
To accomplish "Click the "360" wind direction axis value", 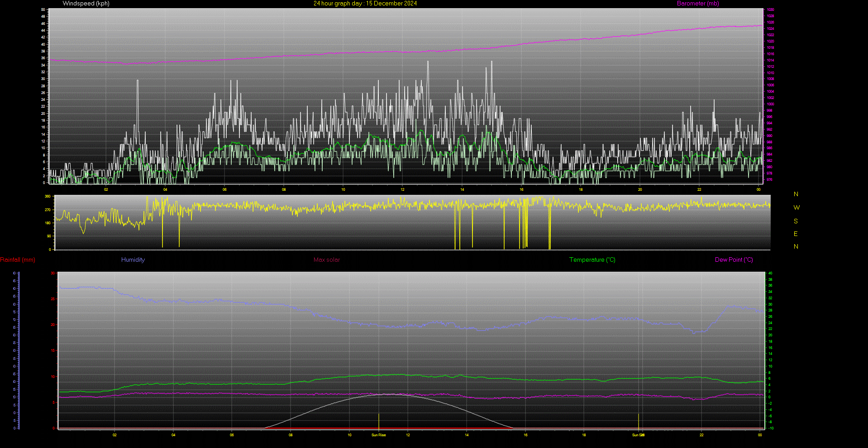I will (48, 197).
